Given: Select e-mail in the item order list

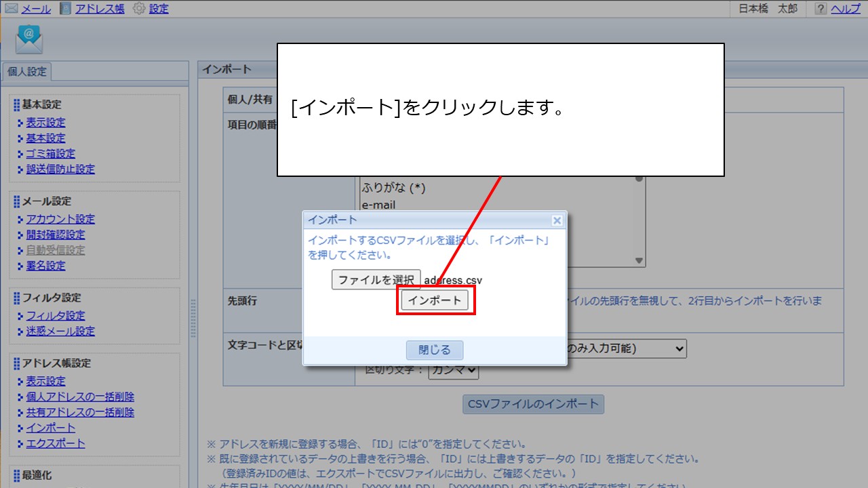Looking at the screenshot, I should [x=378, y=205].
